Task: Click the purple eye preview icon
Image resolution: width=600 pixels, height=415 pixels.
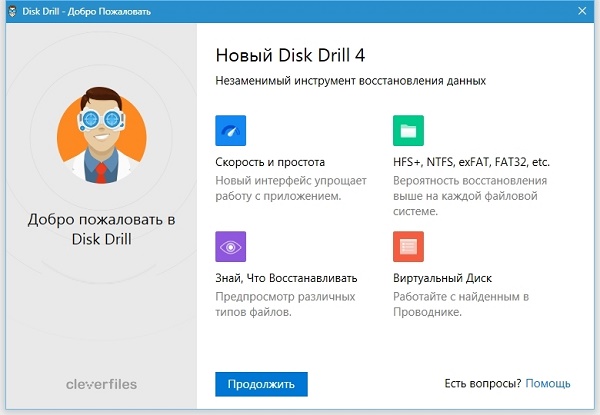Action: click(x=230, y=247)
